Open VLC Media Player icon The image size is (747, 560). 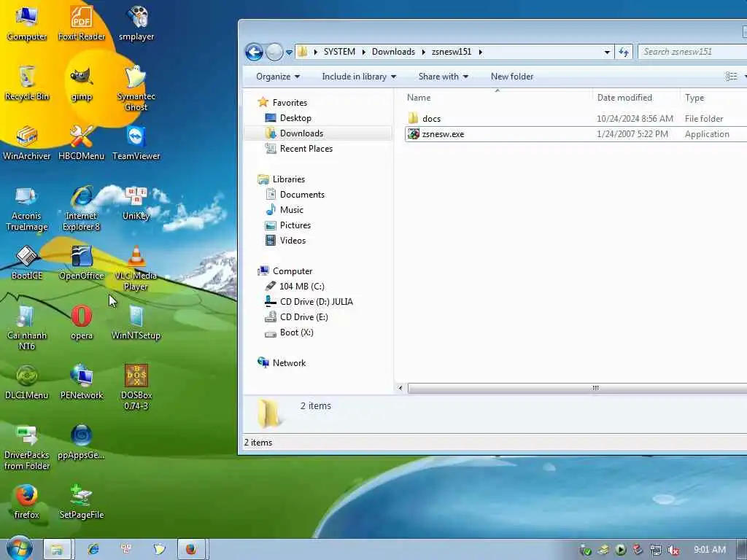pyautogui.click(x=136, y=268)
